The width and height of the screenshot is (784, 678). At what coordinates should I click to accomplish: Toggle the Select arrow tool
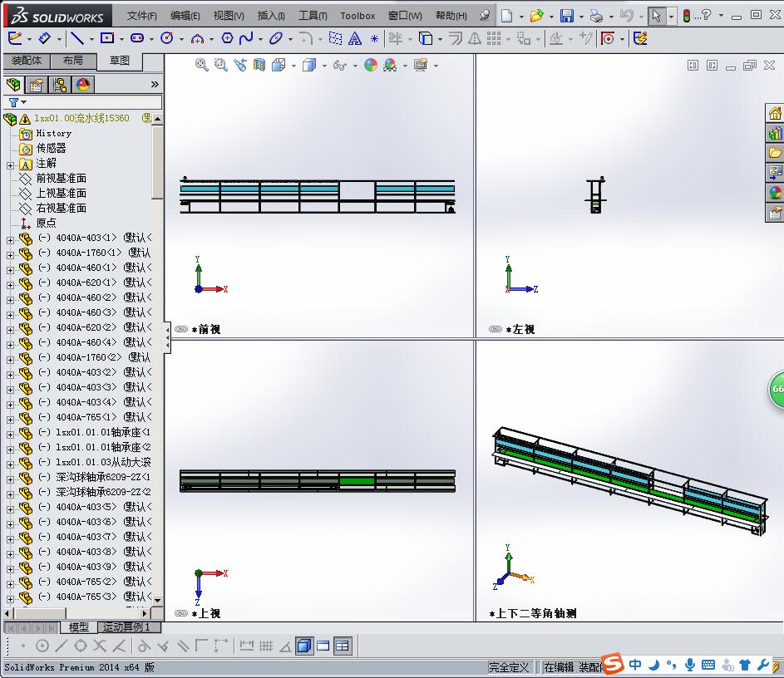(656, 16)
